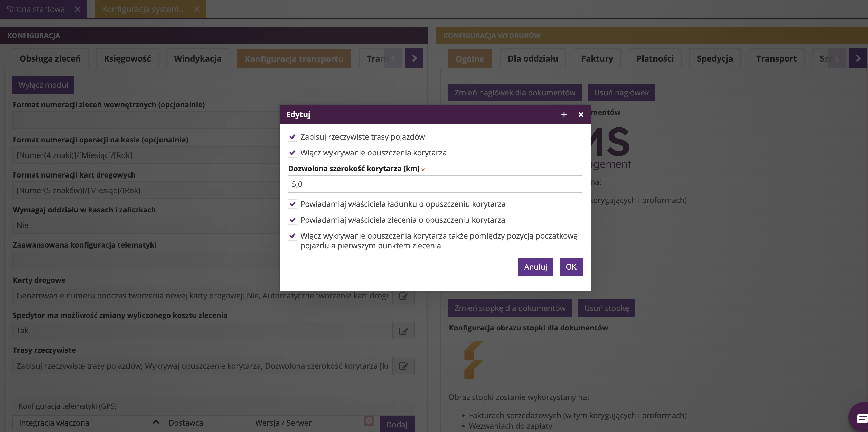Click edit icon next to Trasy rzeczywiste field
This screenshot has width=868, height=432.
point(403,366)
